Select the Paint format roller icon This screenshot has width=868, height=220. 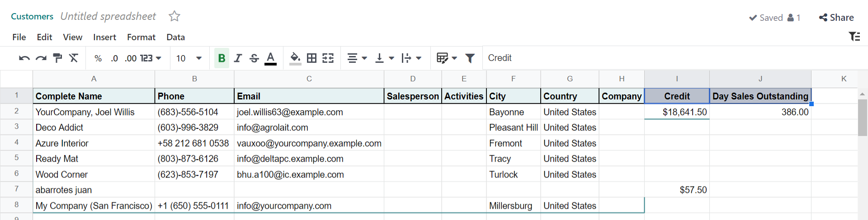[57, 58]
